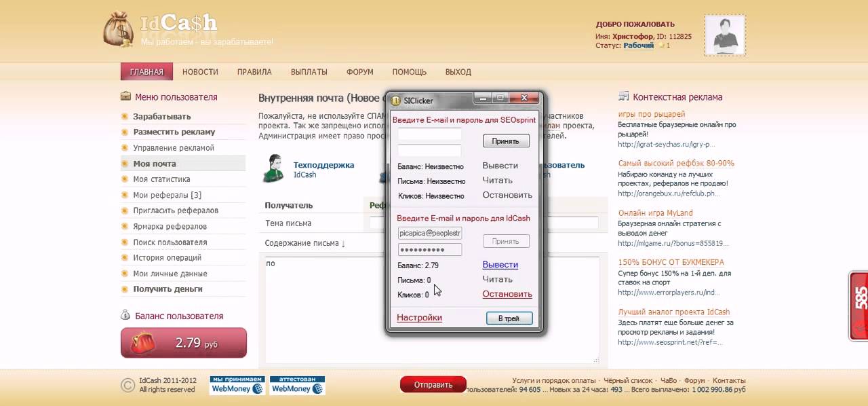Open the ГЛАВНАЯ navigation tab
Screen dimensions: 868x406
pos(146,71)
